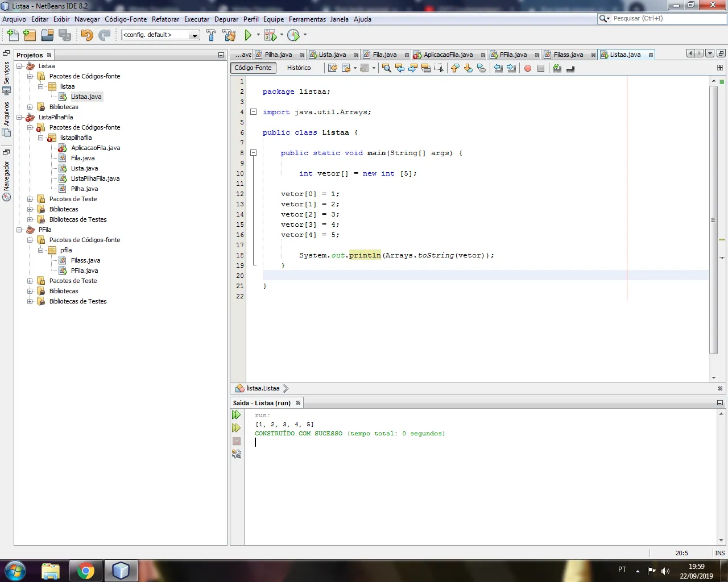Select Fila.java in the project tree
Screen dimensions: 728x582
(x=82, y=158)
